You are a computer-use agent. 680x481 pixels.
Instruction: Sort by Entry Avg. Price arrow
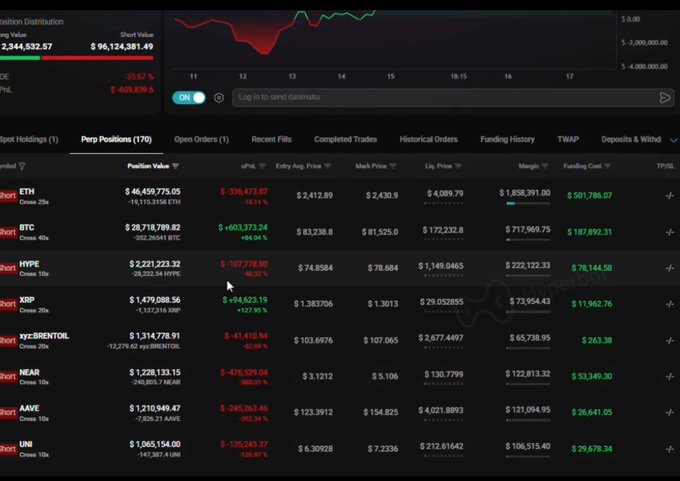point(327,166)
